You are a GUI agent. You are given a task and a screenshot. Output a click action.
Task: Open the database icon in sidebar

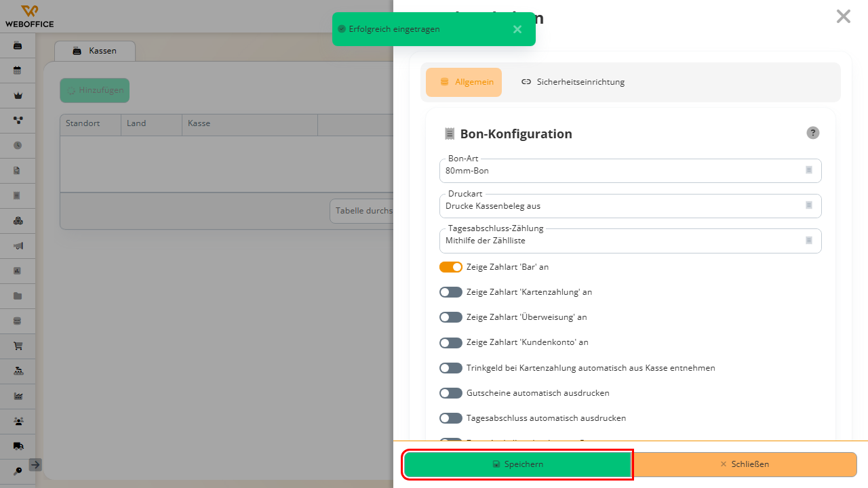pyautogui.click(x=18, y=321)
